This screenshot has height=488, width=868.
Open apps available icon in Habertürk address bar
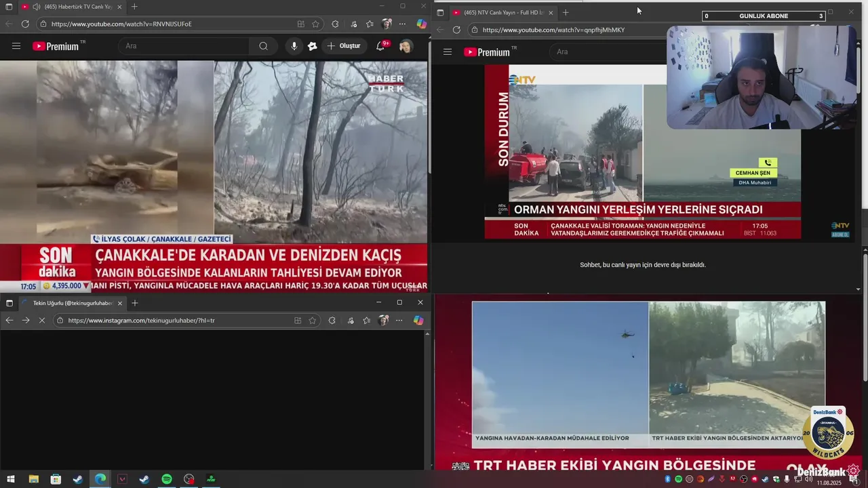pos(300,24)
